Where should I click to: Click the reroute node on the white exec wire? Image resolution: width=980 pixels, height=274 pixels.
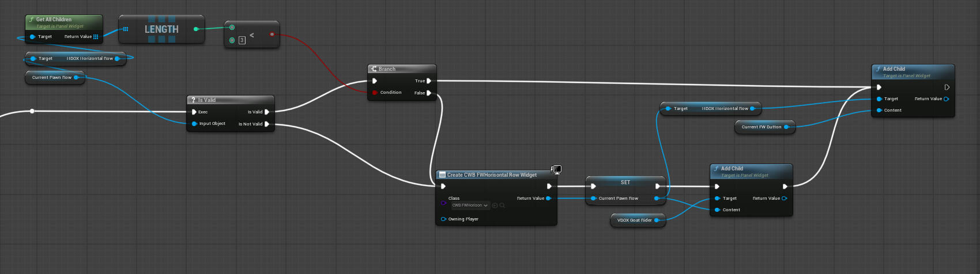tap(32, 111)
